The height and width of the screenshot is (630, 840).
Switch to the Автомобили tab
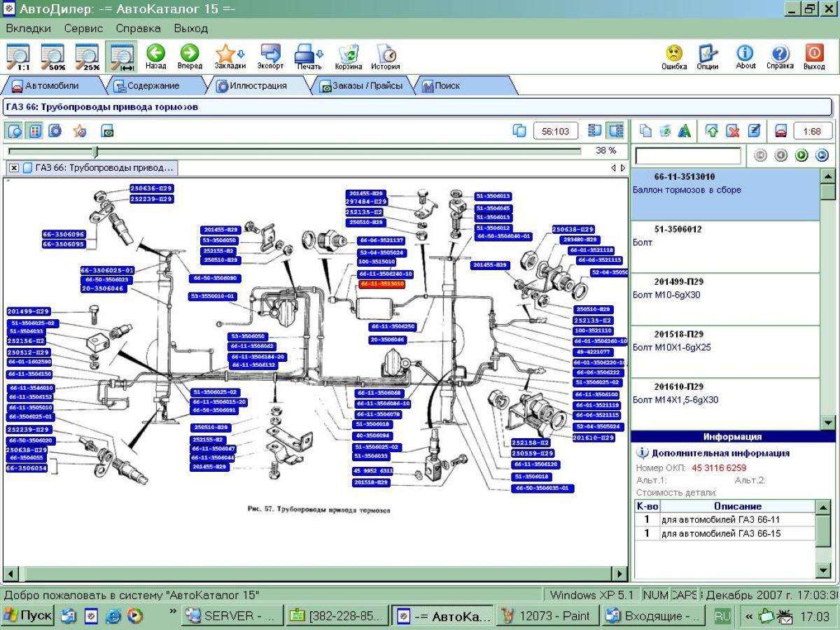coord(52,85)
